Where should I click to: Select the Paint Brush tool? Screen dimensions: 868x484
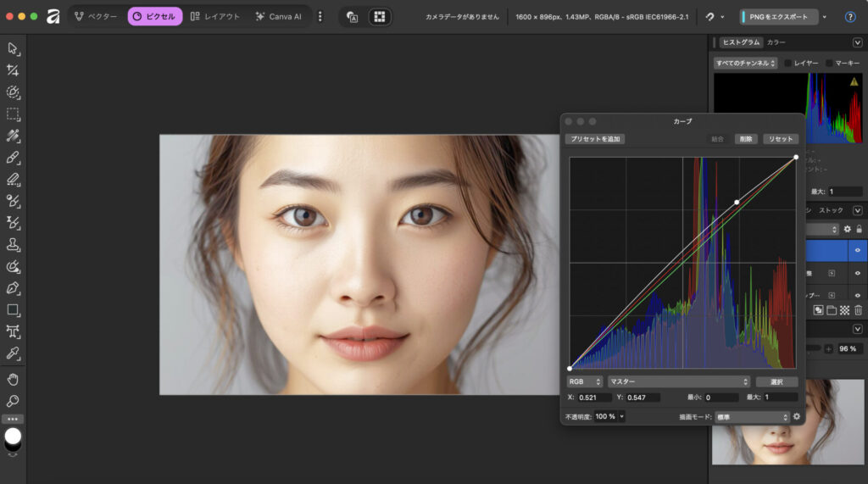13,158
